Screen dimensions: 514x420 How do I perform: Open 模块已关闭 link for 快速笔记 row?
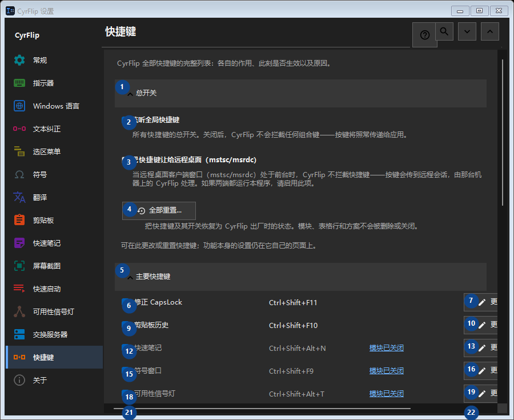point(387,348)
